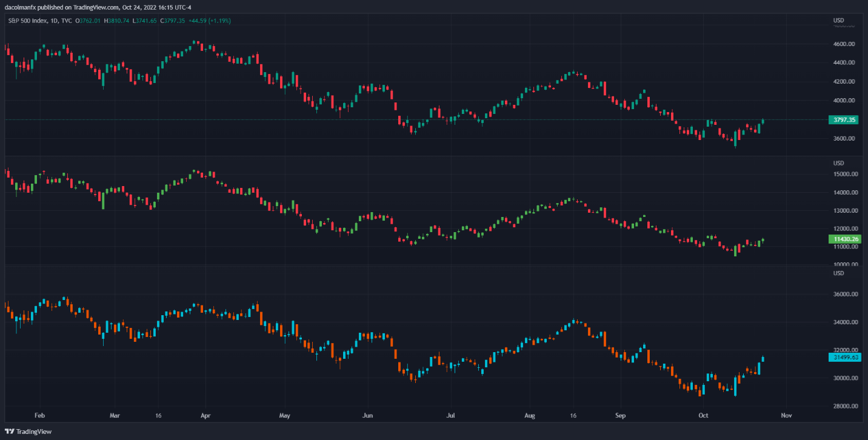
Task: Click the USD label of the top pane
Action: (x=839, y=21)
